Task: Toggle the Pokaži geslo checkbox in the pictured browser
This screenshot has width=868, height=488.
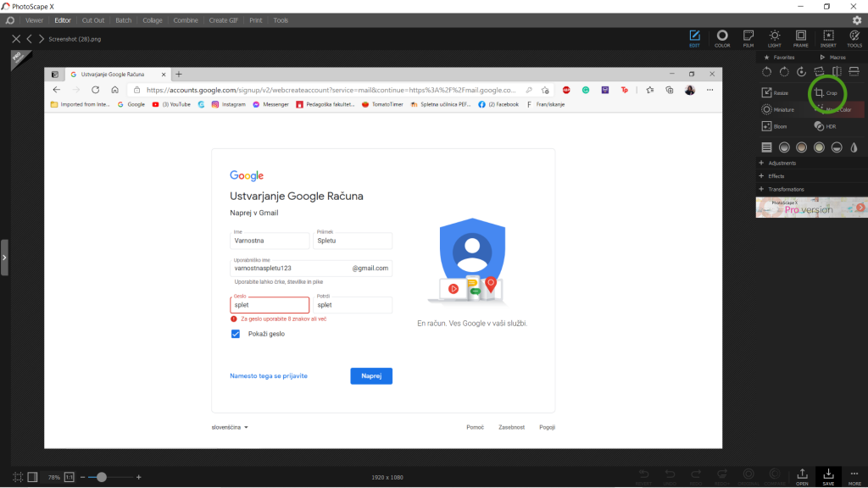Action: (236, 334)
